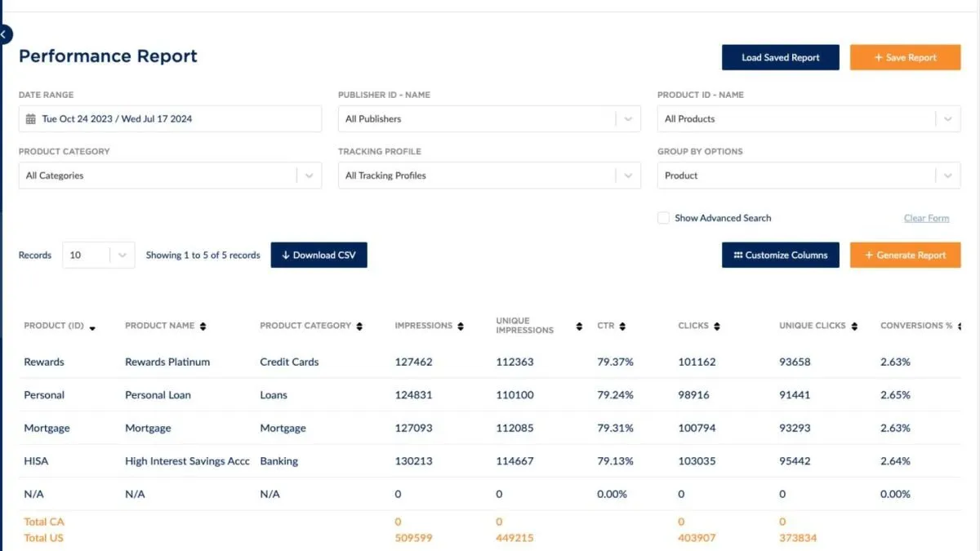
Task: Open the All Publishers dropdown
Action: coord(628,118)
